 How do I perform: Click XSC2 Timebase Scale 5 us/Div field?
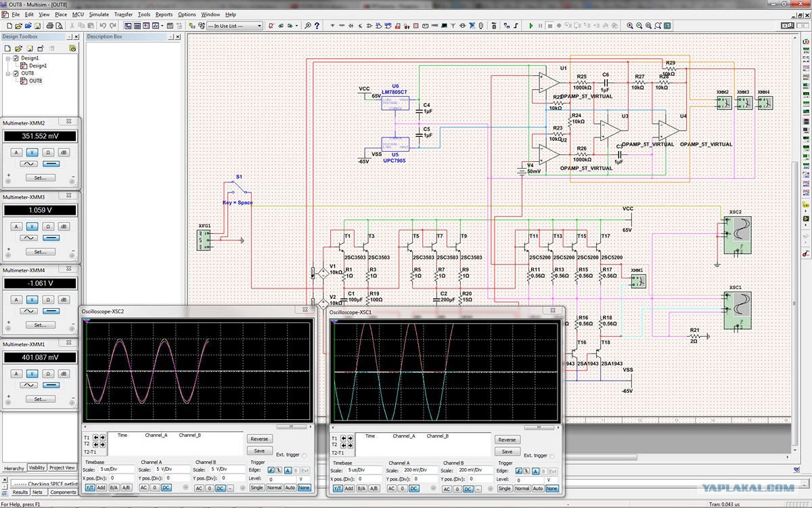coord(116,469)
